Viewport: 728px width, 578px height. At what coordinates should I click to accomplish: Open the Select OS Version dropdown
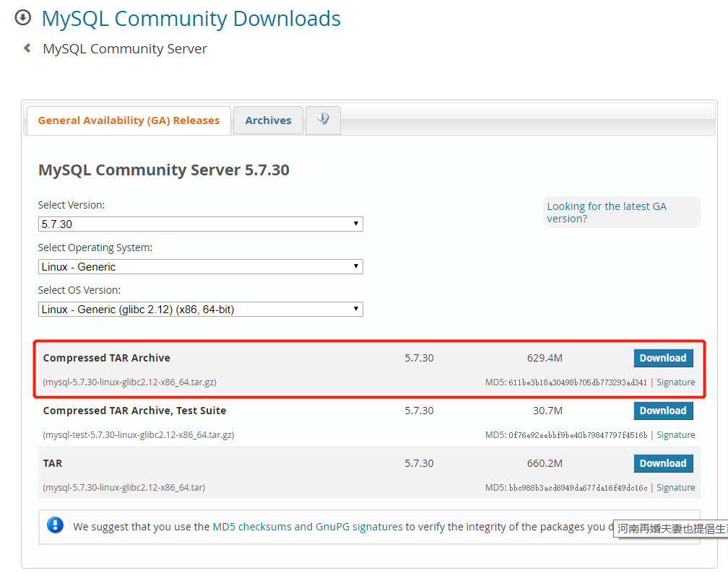[x=201, y=310]
